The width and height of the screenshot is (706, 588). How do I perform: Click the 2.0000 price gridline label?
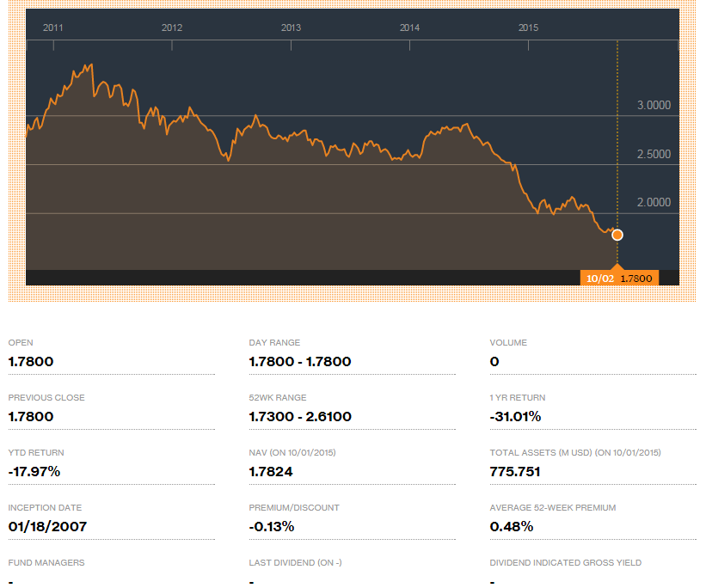click(x=654, y=203)
